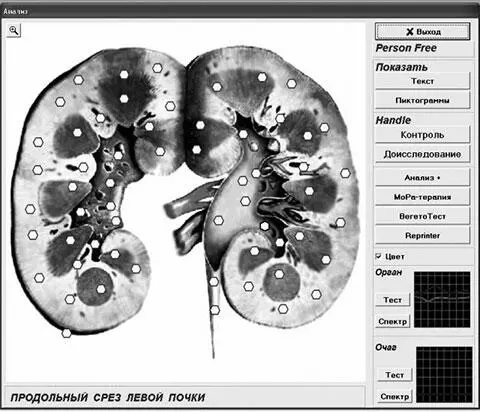Open ВегетоТест
The image size is (480, 412).
tap(423, 216)
